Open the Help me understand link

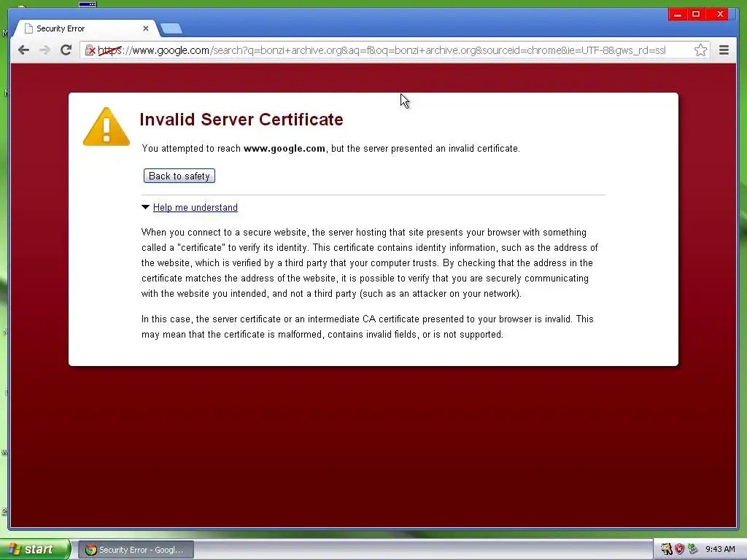(196, 207)
